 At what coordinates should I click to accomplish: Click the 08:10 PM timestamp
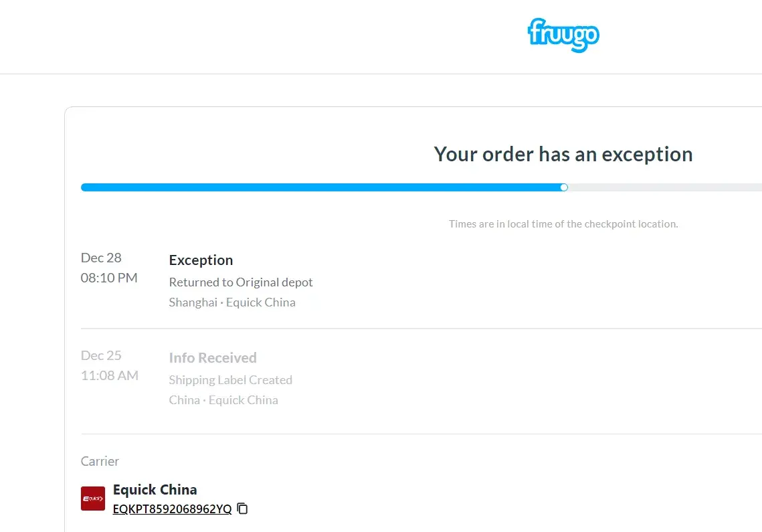[109, 278]
